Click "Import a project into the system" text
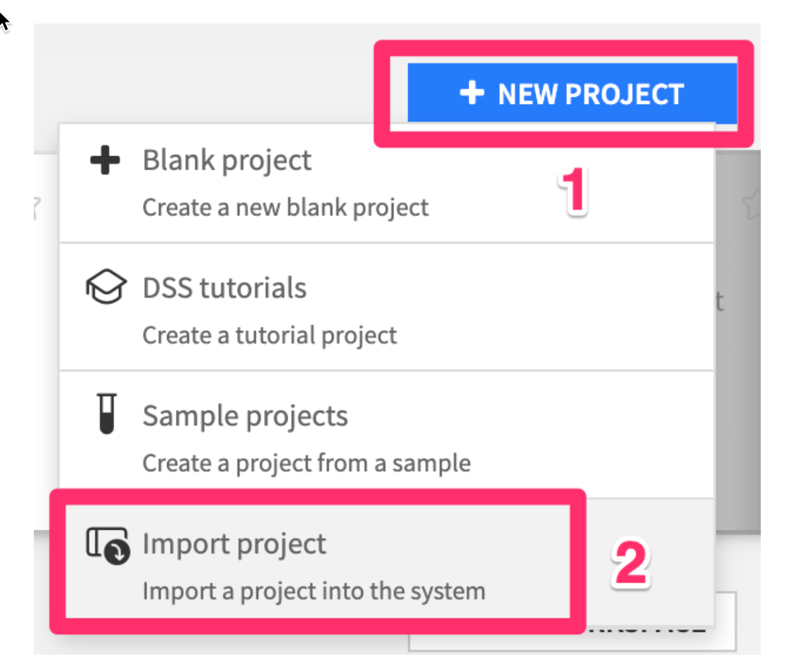792x672 pixels. coord(314,591)
